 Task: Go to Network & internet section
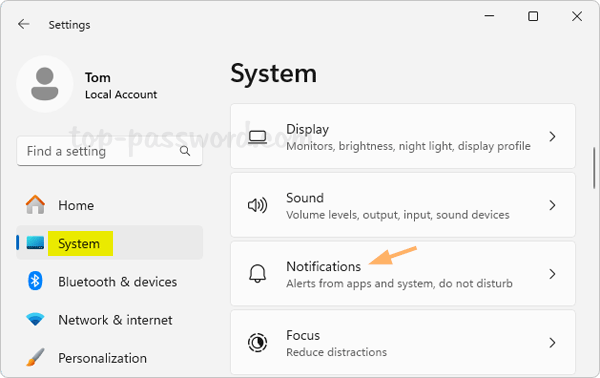(109, 319)
